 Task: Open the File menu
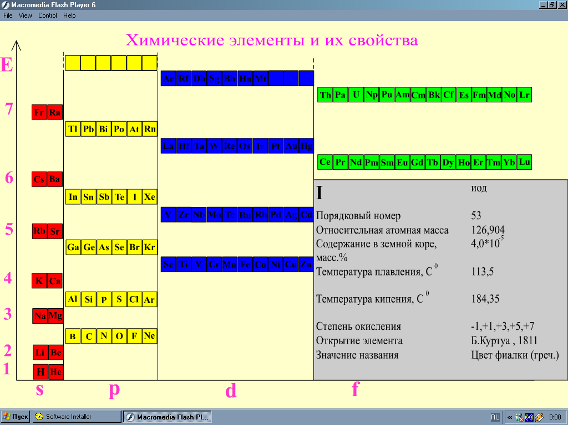(x=8, y=16)
